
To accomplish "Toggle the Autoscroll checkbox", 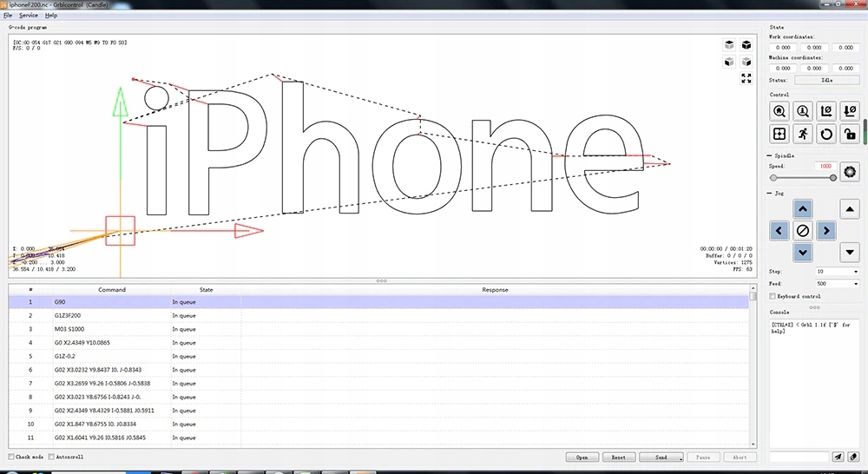I will click(x=52, y=457).
